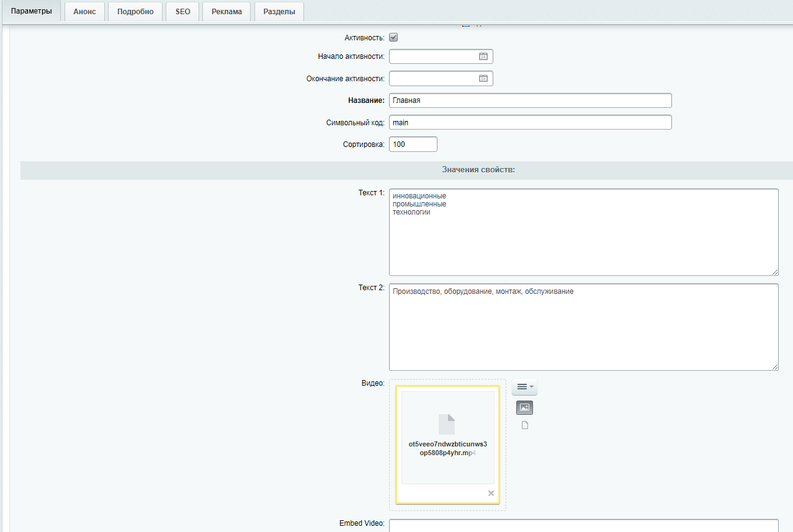Select the uploaded mp4 video thumbnail
Image resolution: width=793 pixels, height=532 pixels.
(447, 437)
